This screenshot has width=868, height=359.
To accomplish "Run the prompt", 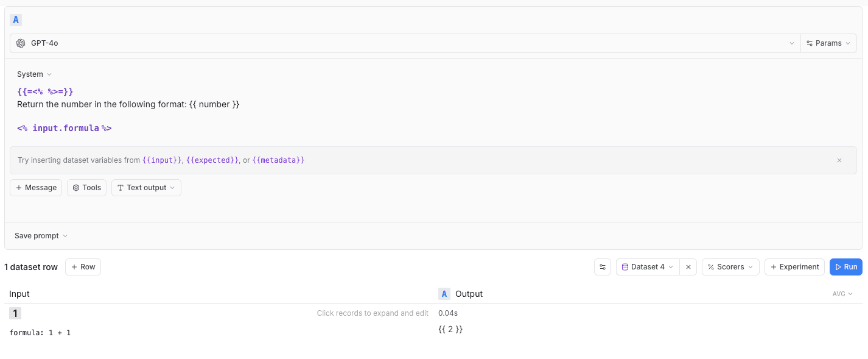I will tap(845, 267).
